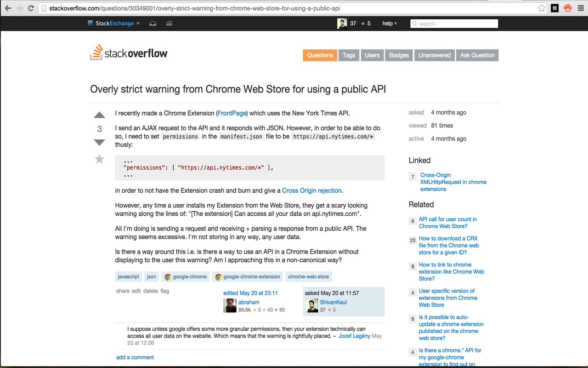The width and height of the screenshot is (588, 368).
Task: Open abraham's user name link
Action: (249, 302)
